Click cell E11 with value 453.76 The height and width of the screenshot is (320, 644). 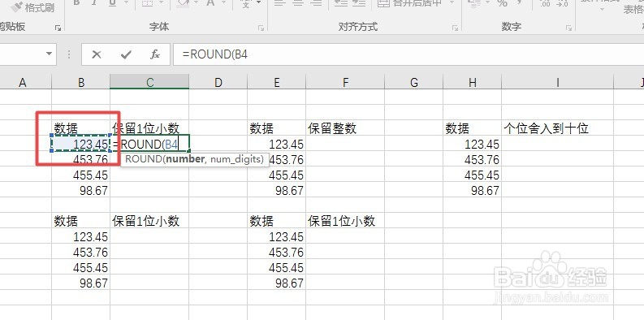click(276, 252)
